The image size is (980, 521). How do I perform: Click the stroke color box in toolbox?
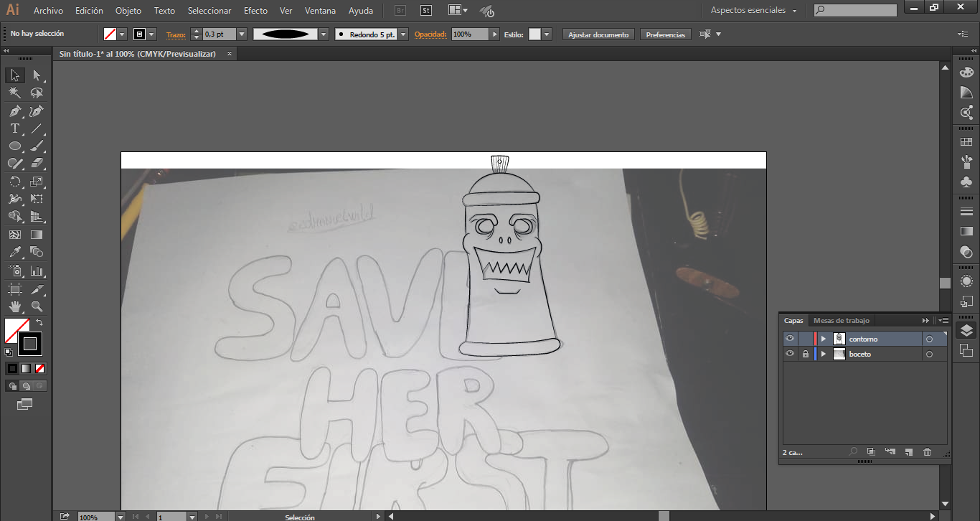point(29,343)
